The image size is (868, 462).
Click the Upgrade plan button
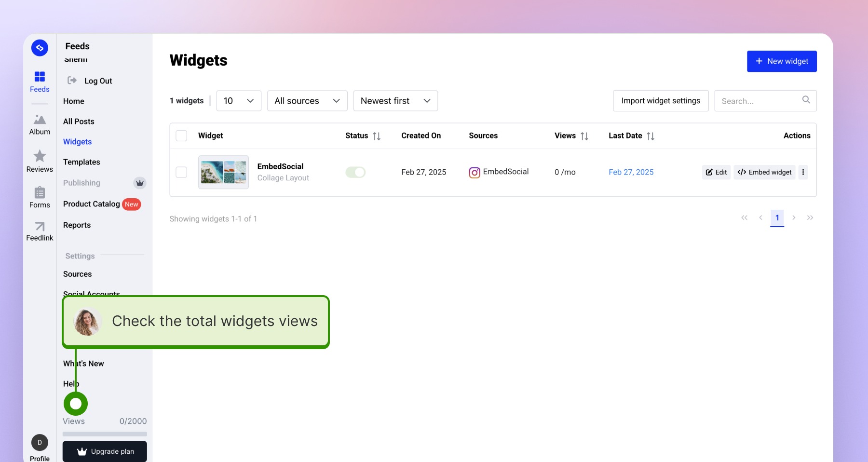[105, 451]
